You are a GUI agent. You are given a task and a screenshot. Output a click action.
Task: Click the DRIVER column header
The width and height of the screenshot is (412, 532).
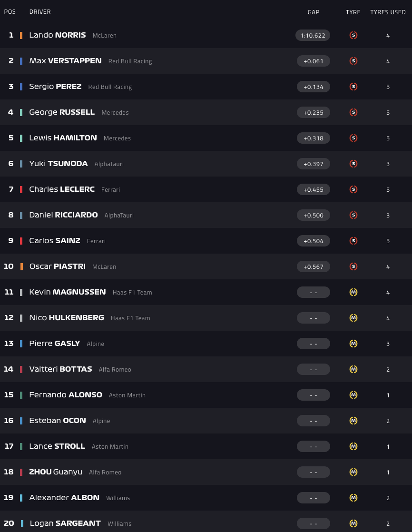click(40, 12)
